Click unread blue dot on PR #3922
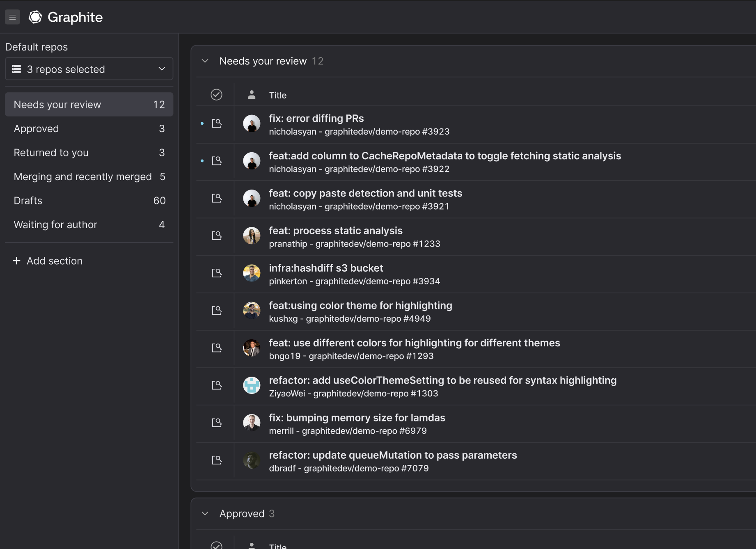This screenshot has height=549, width=756. coord(202,161)
